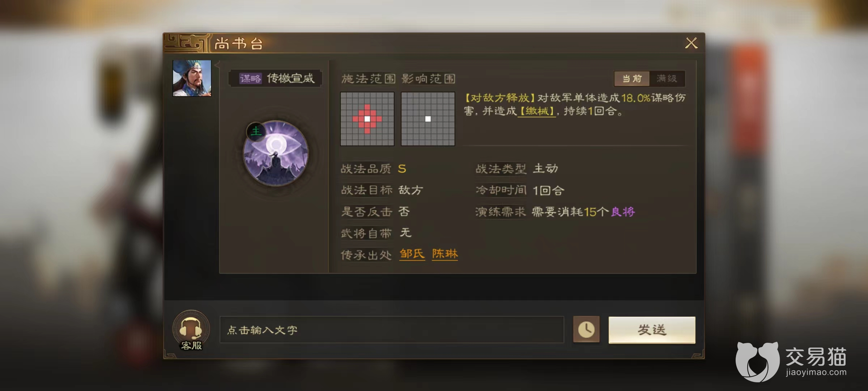The height and width of the screenshot is (391, 868).
Task: Tap the purple 谋略 skill type tag
Action: click(250, 79)
